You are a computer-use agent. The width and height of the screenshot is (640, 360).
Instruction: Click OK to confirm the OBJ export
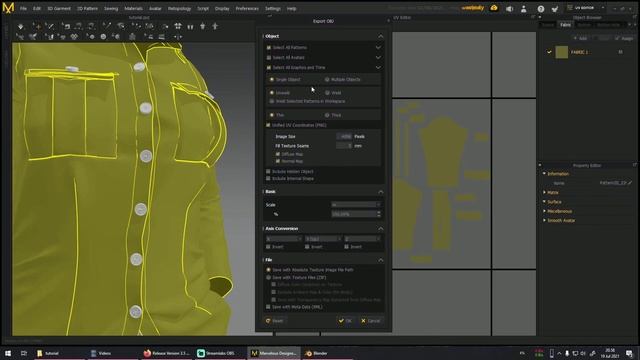pos(345,321)
